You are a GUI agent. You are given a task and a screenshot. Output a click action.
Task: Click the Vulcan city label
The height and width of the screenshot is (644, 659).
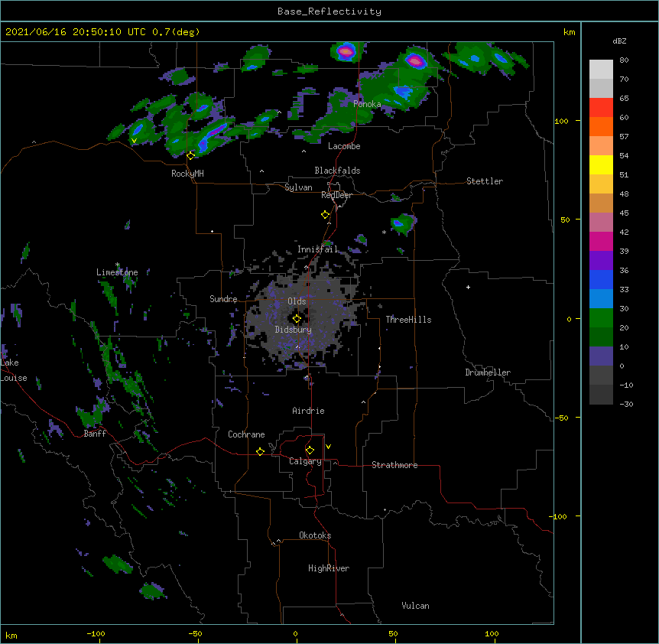415,606
